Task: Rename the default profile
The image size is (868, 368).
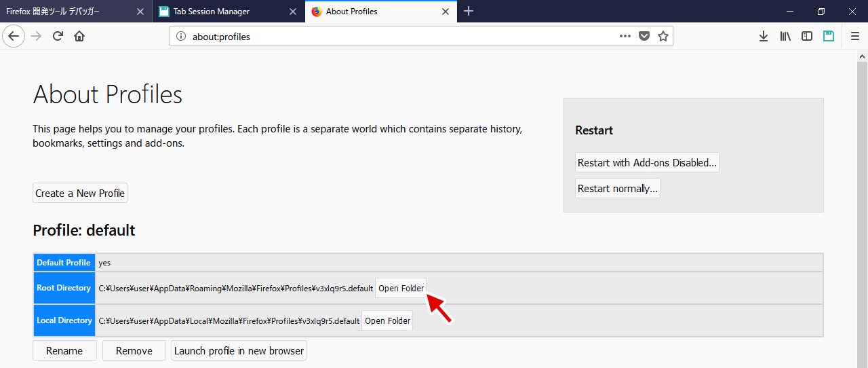Action: (x=64, y=350)
